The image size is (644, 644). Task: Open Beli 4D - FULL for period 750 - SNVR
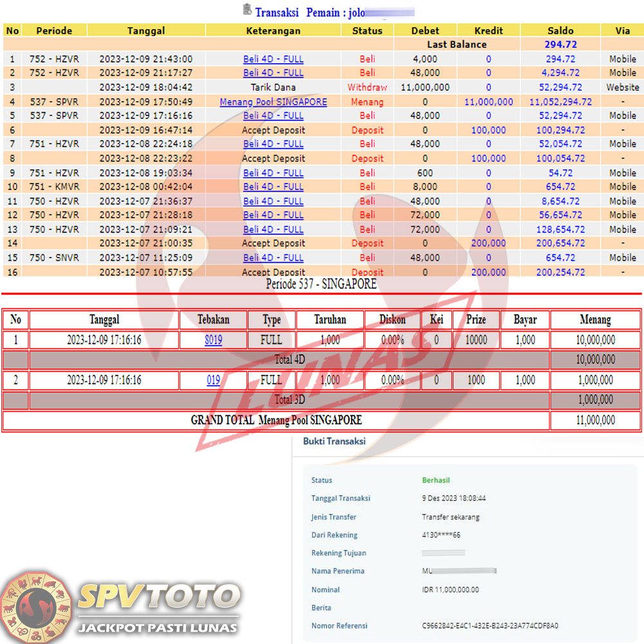[273, 258]
